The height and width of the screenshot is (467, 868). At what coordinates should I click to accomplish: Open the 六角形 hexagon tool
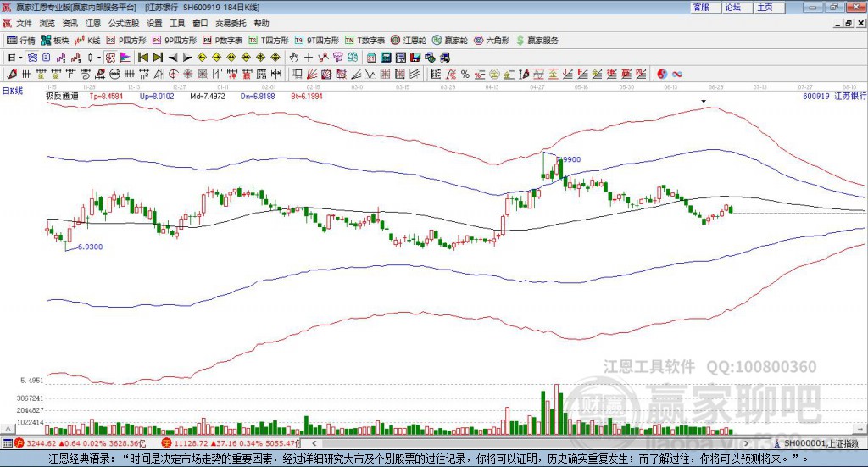pyautogui.click(x=491, y=40)
